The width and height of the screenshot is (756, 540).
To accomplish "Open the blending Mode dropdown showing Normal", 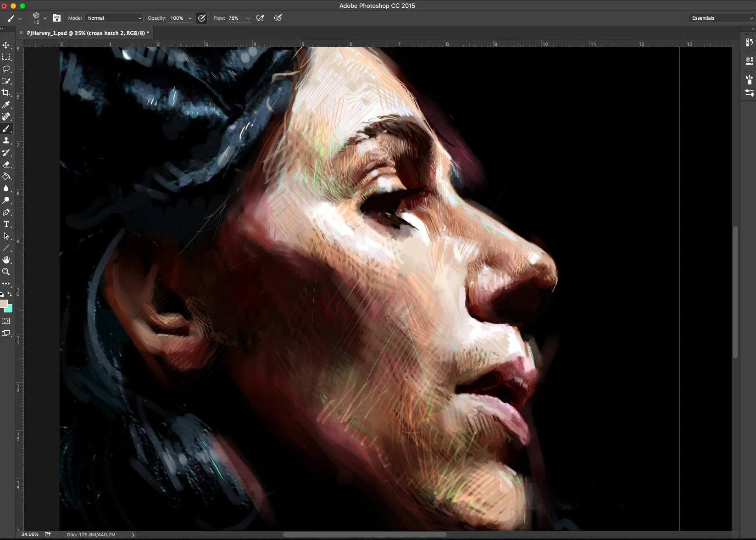I will point(114,18).
